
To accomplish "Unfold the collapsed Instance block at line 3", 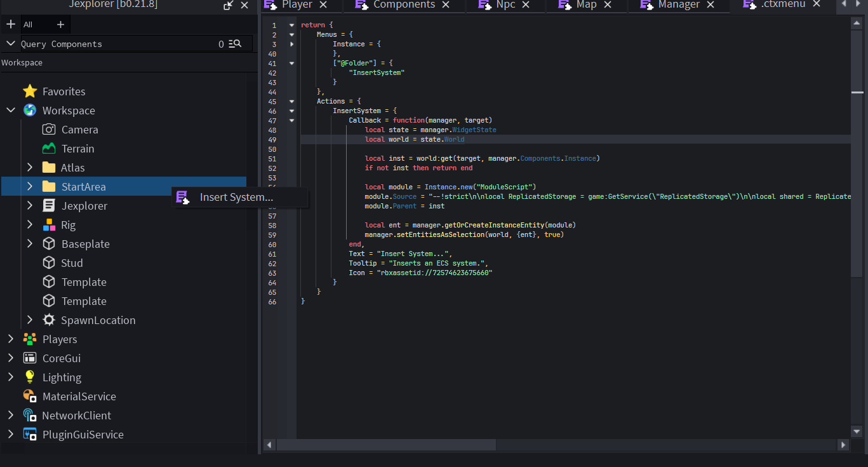I will tap(291, 44).
